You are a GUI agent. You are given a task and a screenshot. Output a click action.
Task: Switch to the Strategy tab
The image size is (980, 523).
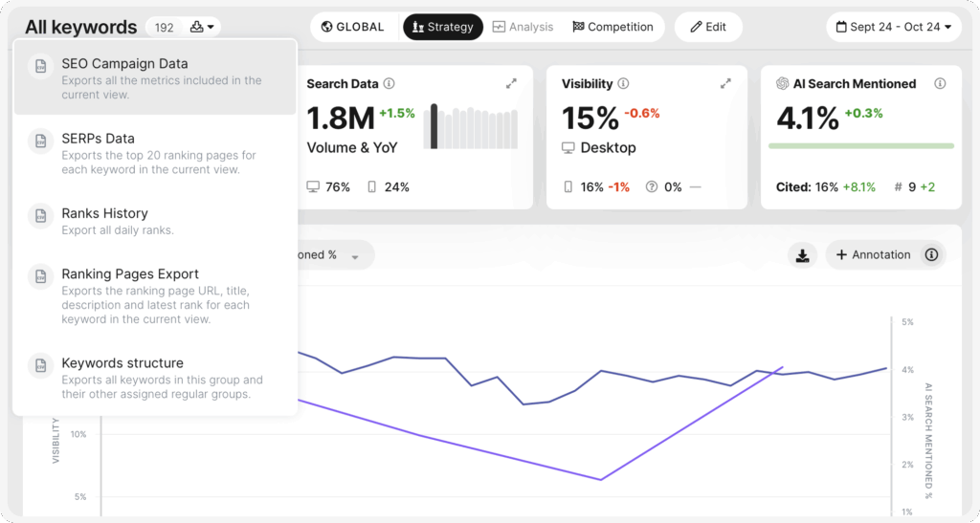coord(442,27)
